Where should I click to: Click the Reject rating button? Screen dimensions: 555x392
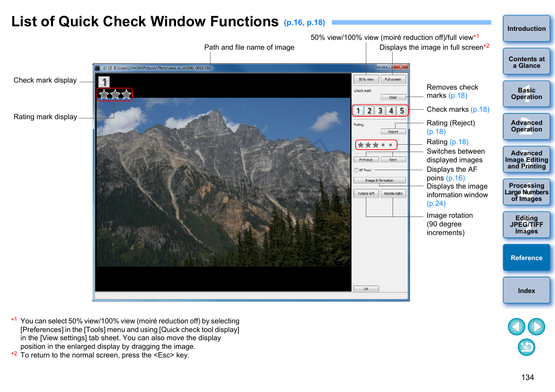[x=393, y=132]
